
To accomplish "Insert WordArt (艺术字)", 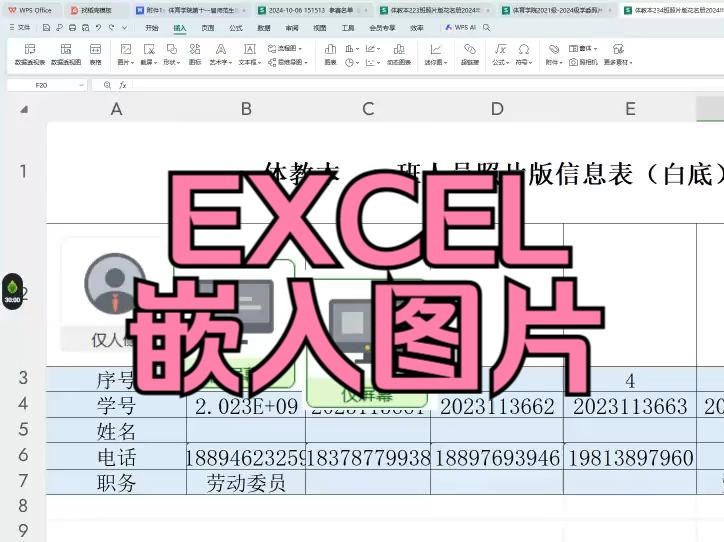I will click(x=221, y=54).
